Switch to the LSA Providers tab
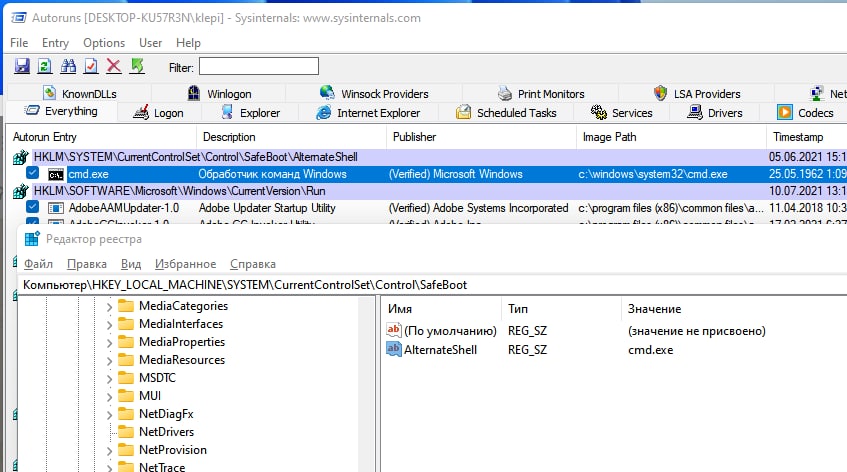The height and width of the screenshot is (472, 847). pyautogui.click(x=696, y=93)
